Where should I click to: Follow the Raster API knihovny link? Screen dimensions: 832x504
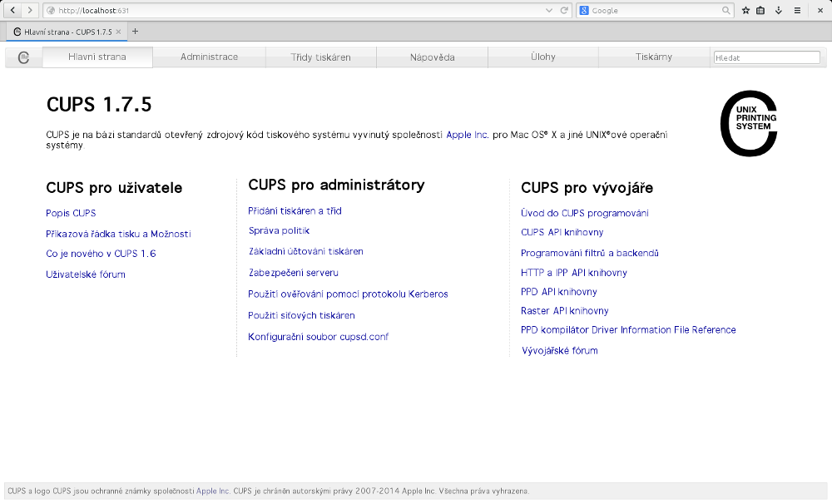click(x=564, y=311)
